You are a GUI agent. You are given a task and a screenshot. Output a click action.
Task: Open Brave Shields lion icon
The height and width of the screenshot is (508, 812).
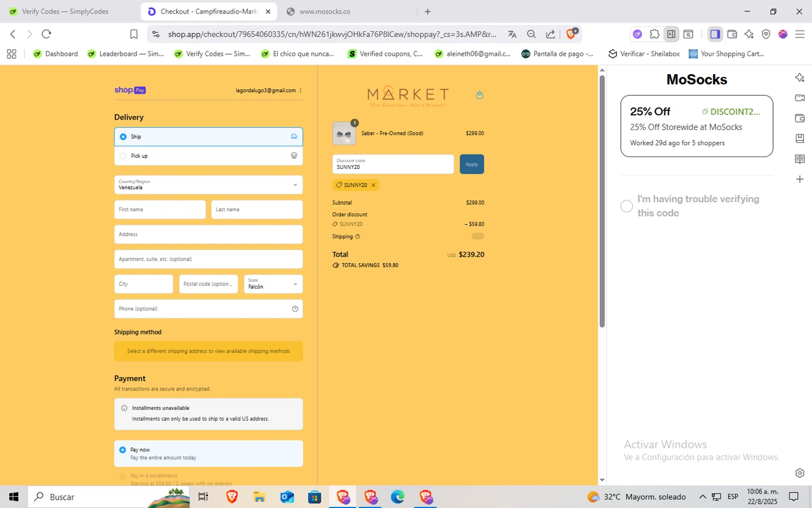pos(571,34)
